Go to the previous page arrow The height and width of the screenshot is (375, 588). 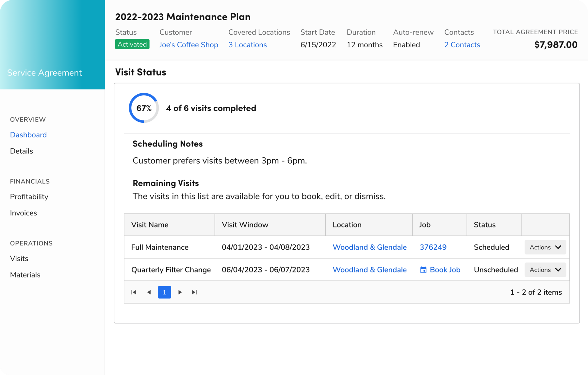click(x=149, y=292)
